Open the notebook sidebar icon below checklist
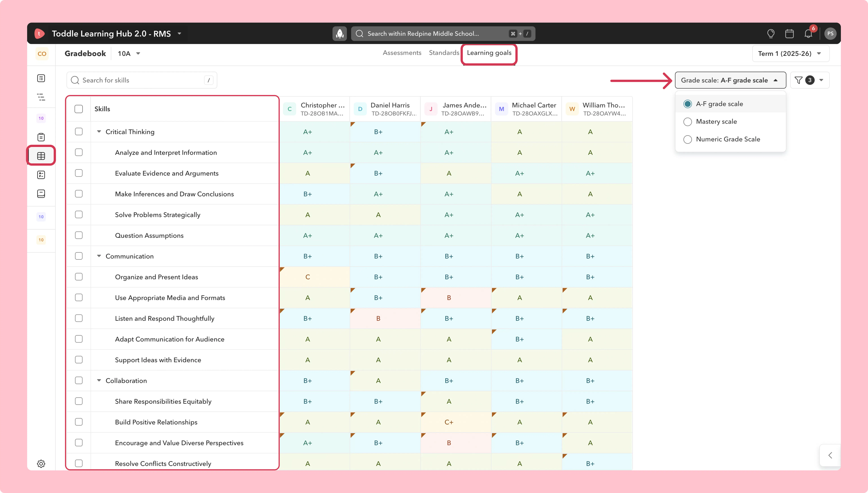868x493 pixels. tap(41, 194)
